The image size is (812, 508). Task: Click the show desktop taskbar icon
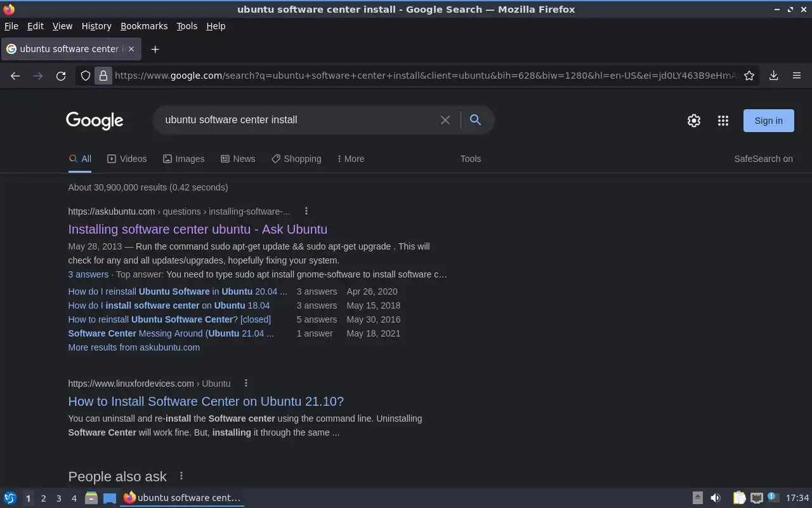pos(110,498)
